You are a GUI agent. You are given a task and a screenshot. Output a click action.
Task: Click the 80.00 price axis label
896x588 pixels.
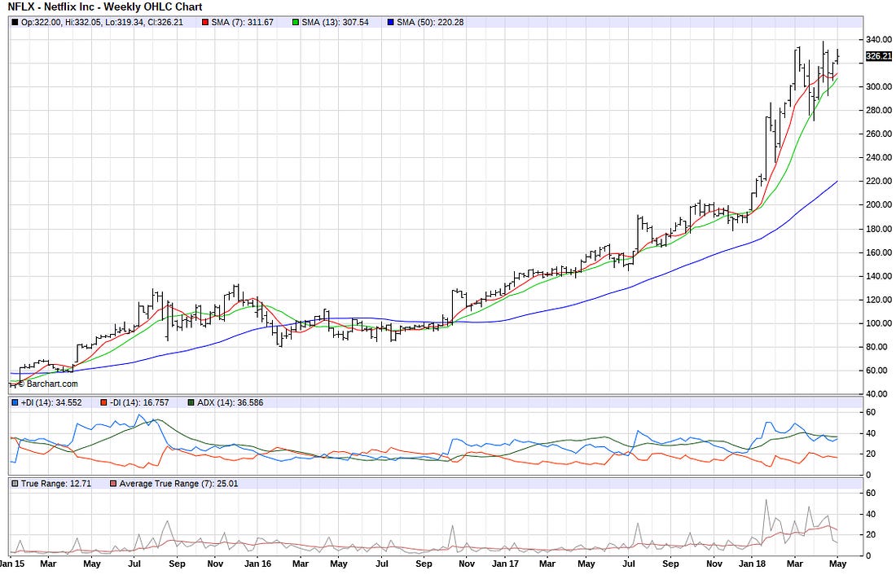pyautogui.click(x=876, y=347)
